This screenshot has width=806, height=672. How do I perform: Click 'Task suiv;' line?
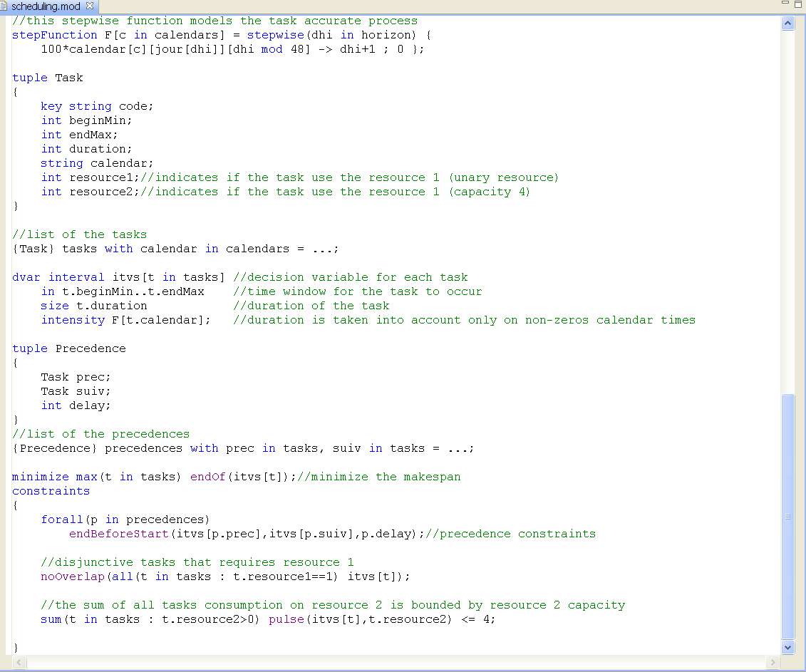tap(76, 391)
